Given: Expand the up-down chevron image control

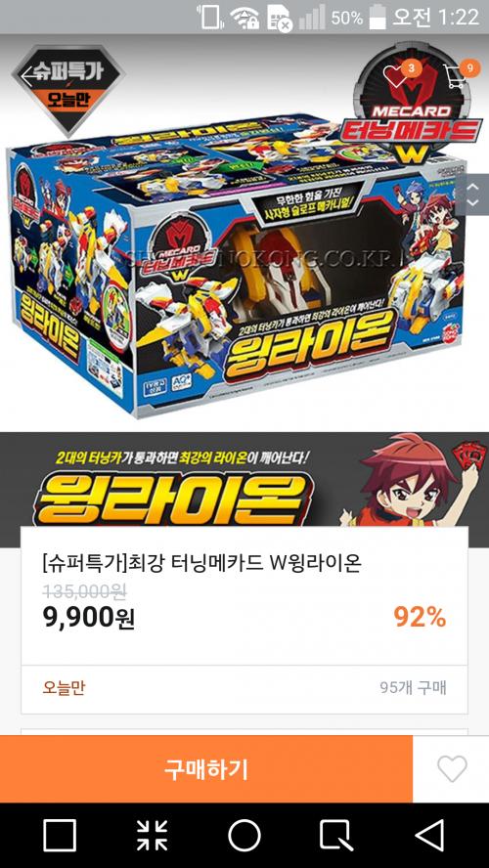Looking at the screenshot, I should coord(472,195).
